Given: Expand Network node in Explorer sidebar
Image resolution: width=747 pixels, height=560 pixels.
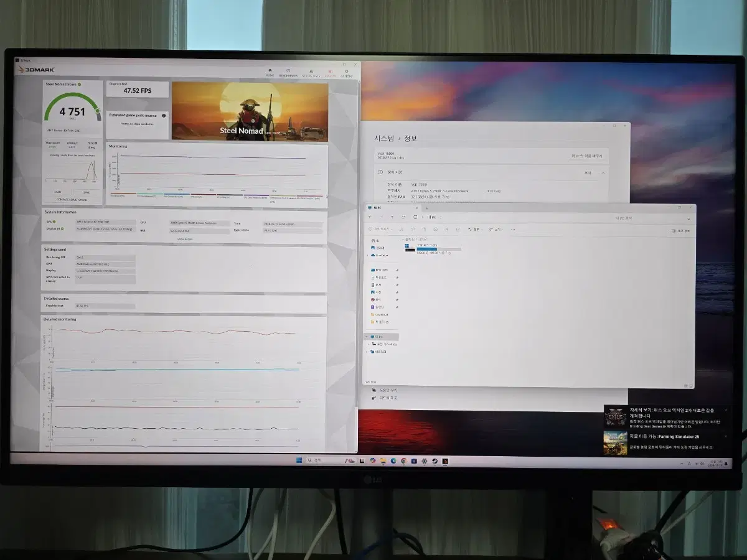Looking at the screenshot, I should click(367, 352).
